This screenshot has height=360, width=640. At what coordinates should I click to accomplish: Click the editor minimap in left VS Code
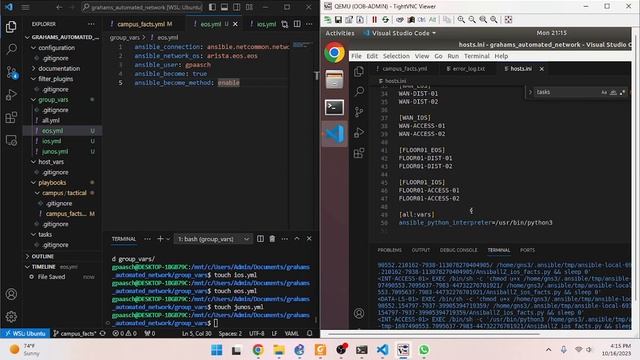[x=303, y=45]
